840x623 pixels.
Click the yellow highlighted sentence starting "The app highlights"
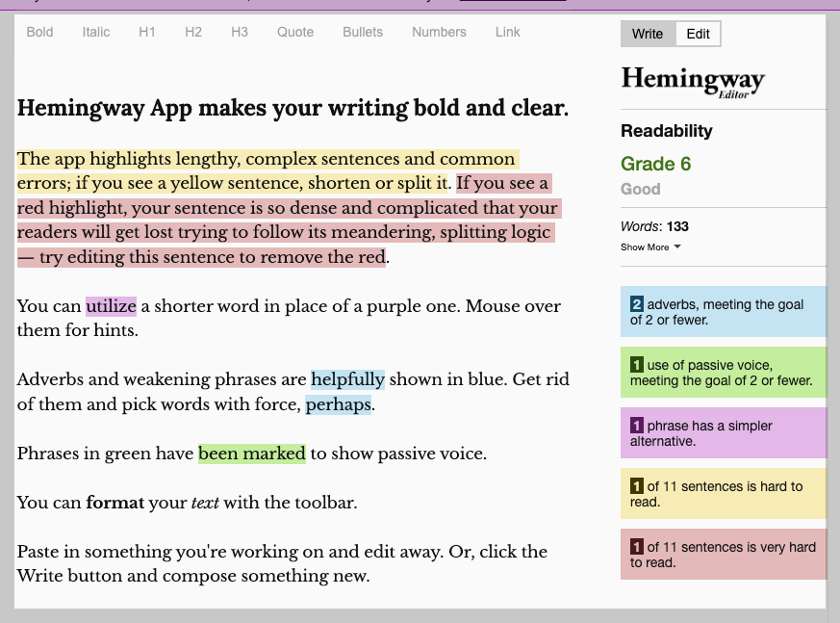tap(267, 171)
